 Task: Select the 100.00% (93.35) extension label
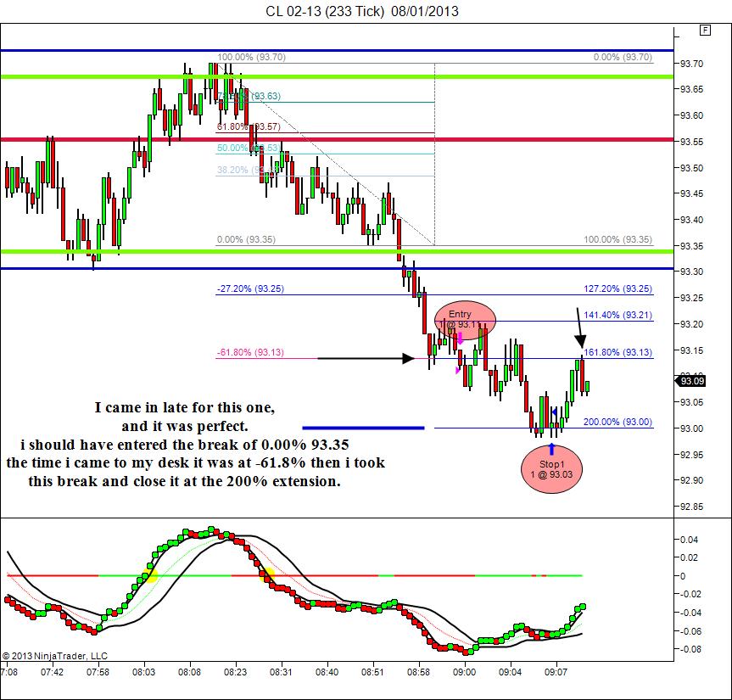617,239
